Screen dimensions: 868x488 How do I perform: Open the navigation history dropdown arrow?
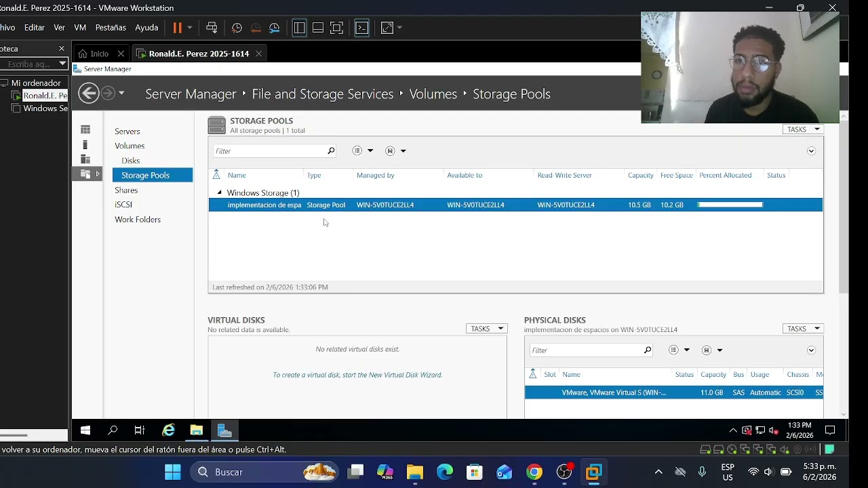[121, 94]
